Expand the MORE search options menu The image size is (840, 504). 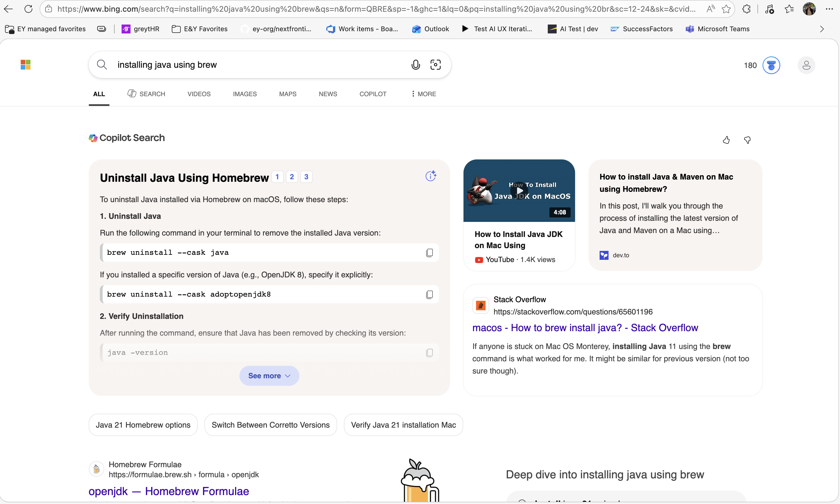424,94
